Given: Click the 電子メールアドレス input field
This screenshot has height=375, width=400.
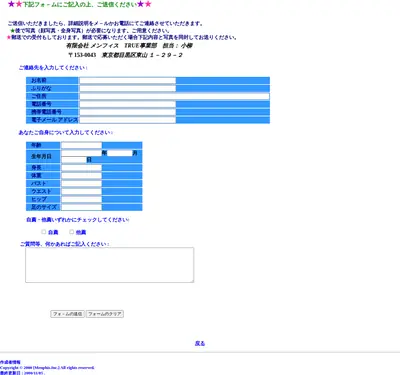Looking at the screenshot, I should point(127,120).
